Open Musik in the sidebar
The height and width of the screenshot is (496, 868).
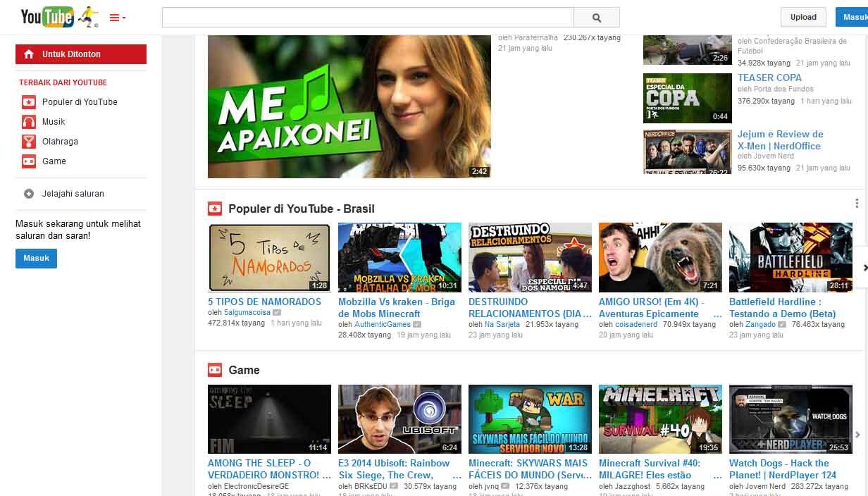point(54,122)
